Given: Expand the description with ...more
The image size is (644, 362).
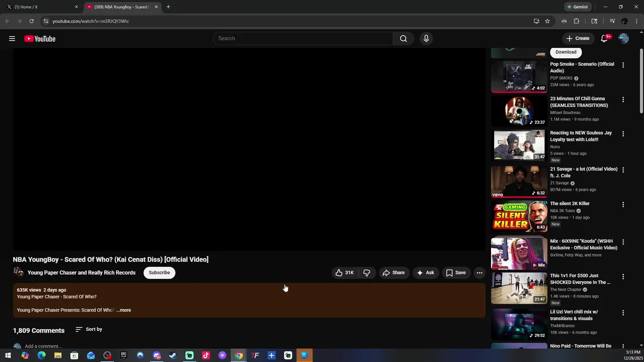Looking at the screenshot, I should click(x=124, y=310).
